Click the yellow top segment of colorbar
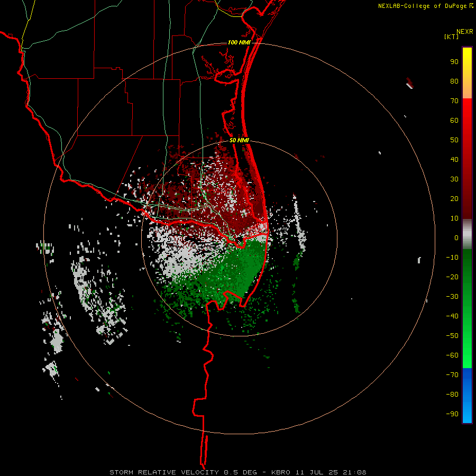This screenshot has width=476, height=476. [x=467, y=73]
